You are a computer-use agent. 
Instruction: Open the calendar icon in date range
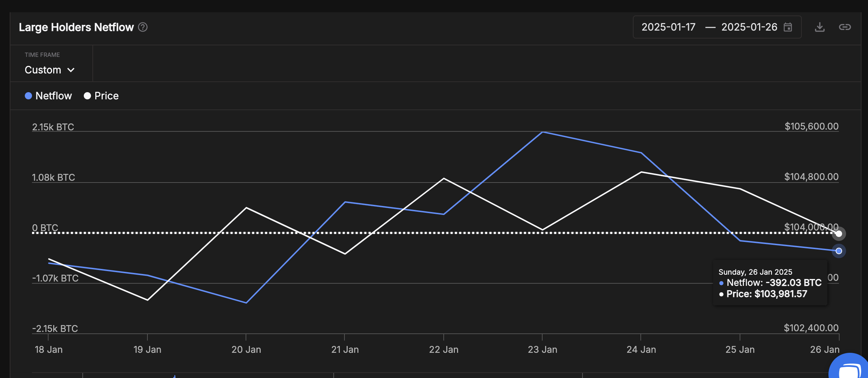tap(788, 27)
